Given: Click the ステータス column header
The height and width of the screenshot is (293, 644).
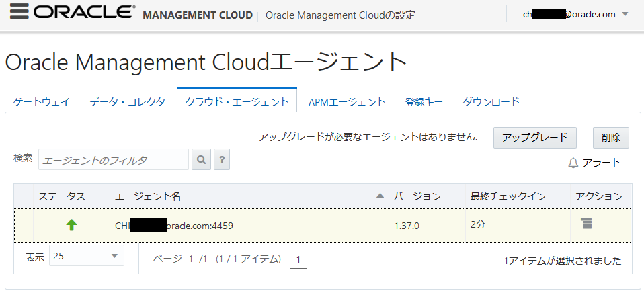Looking at the screenshot, I should [x=62, y=196].
